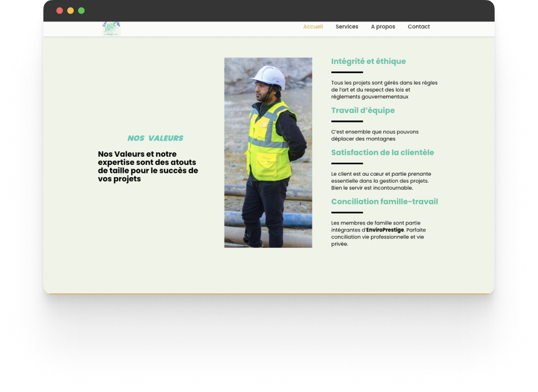Screen dimensions: 538x392
Task: Click the NOS VALEURS italic label
Action: pyautogui.click(x=155, y=138)
